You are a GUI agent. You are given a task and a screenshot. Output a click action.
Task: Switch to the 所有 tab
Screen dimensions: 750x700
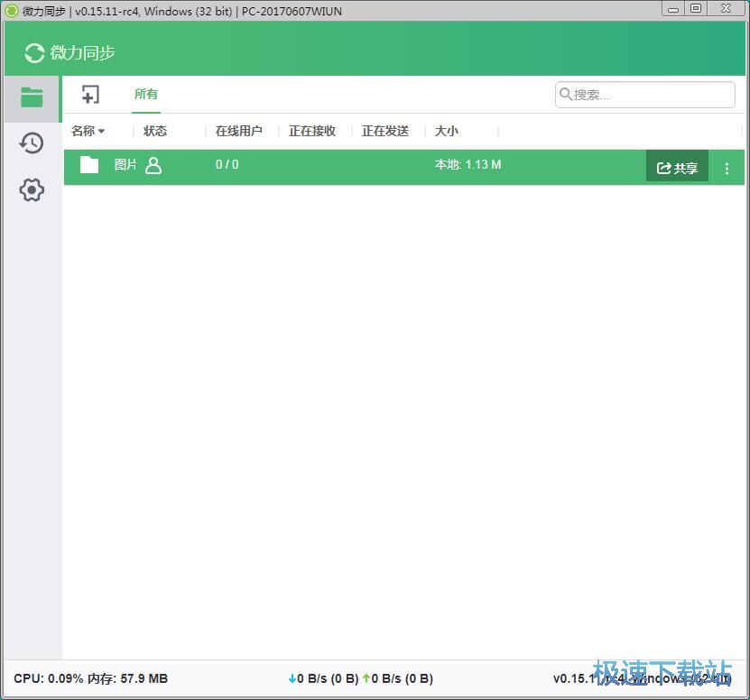point(145,93)
